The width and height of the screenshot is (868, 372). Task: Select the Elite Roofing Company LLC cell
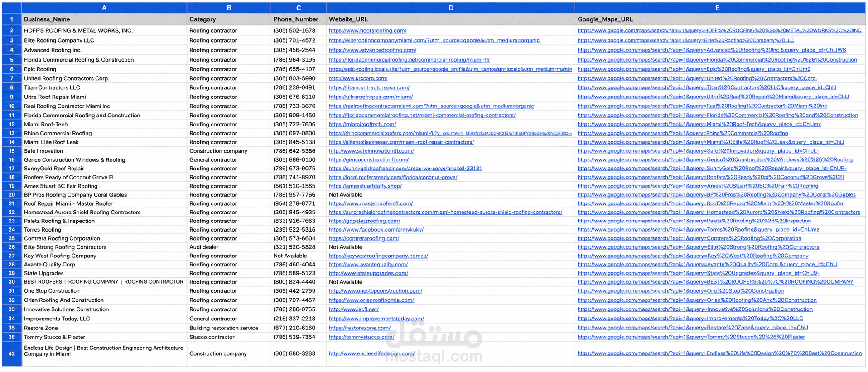click(104, 40)
